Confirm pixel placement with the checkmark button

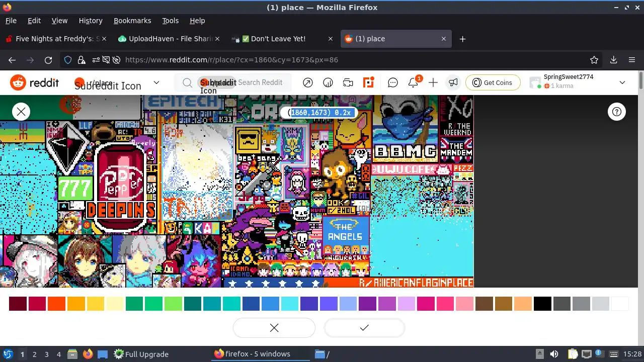coord(364,328)
